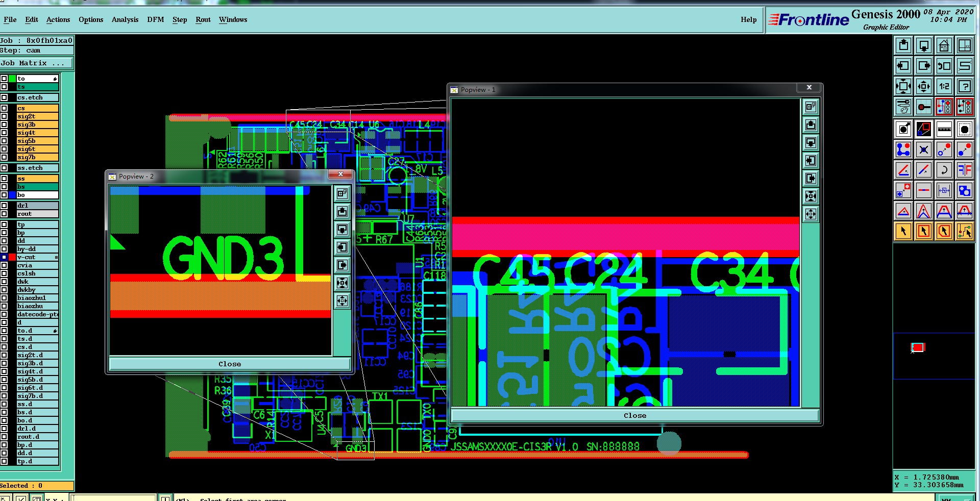Toggle the checkbox for layer ts
The height and width of the screenshot is (501, 980).
4,87
